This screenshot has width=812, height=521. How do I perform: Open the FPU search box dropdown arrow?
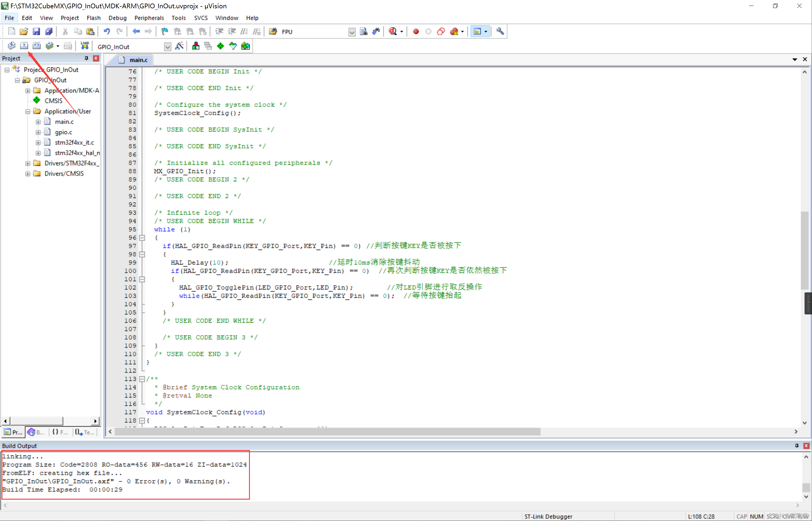(352, 32)
